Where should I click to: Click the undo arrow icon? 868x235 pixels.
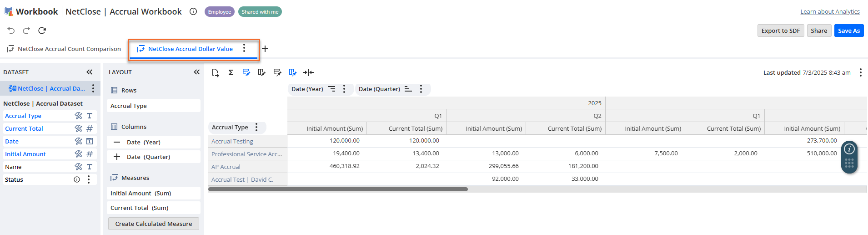[x=11, y=31]
